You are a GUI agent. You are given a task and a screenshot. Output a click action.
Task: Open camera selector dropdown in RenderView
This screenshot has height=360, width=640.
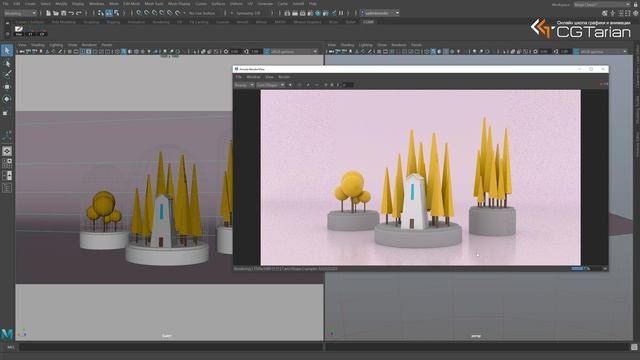(270, 85)
